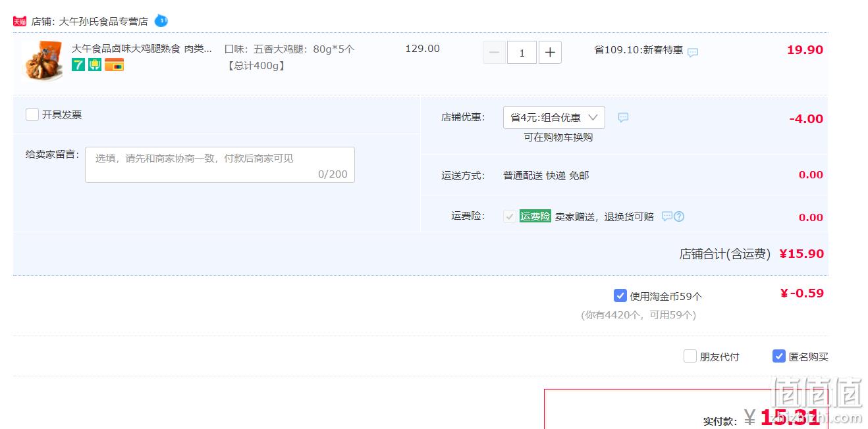Screen dimensions: 868x429
Task: Click the 【总计400g】 text
Action: (255, 65)
